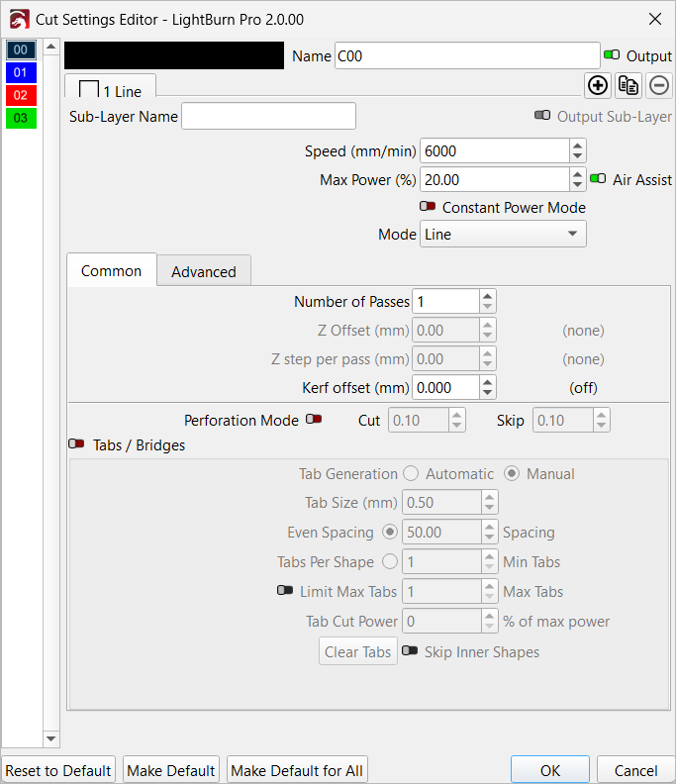Select blue layer 01 in list
This screenshot has height=784, width=676.
tap(21, 72)
